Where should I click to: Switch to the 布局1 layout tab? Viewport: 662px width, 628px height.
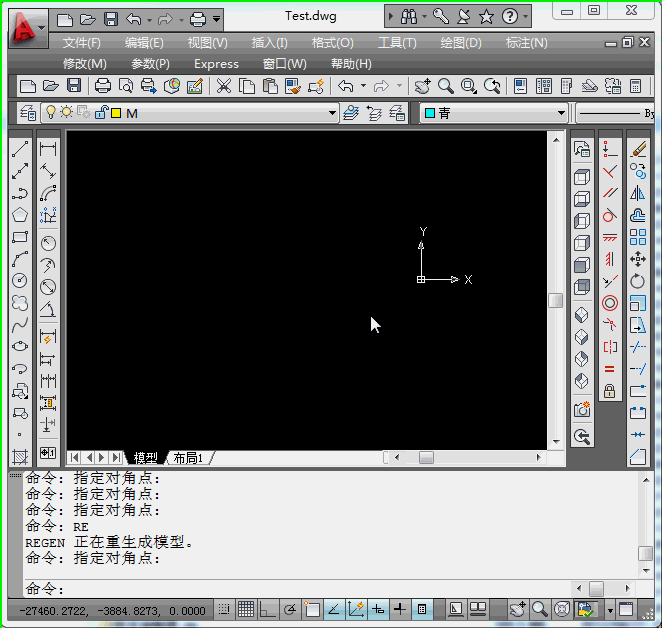tap(188, 458)
